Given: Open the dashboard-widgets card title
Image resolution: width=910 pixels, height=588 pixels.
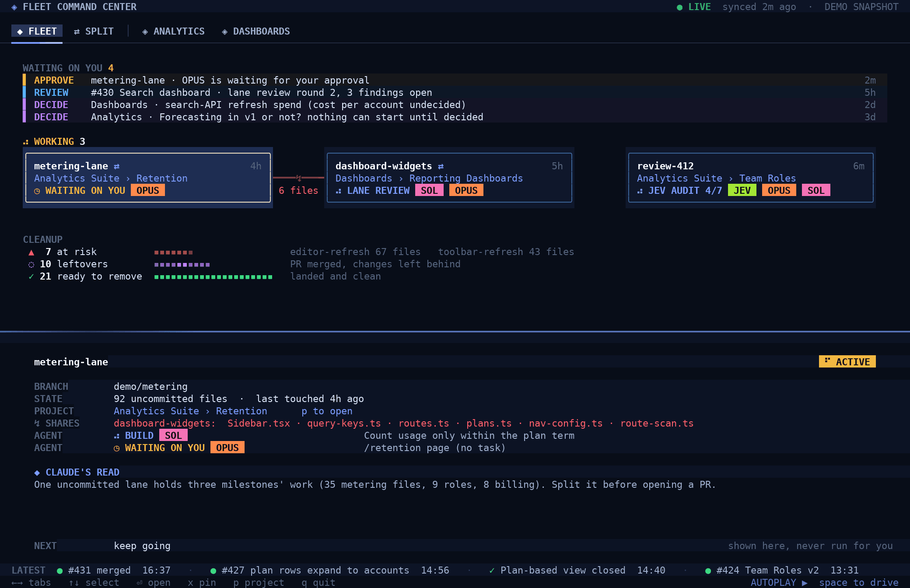Looking at the screenshot, I should click(x=384, y=166).
